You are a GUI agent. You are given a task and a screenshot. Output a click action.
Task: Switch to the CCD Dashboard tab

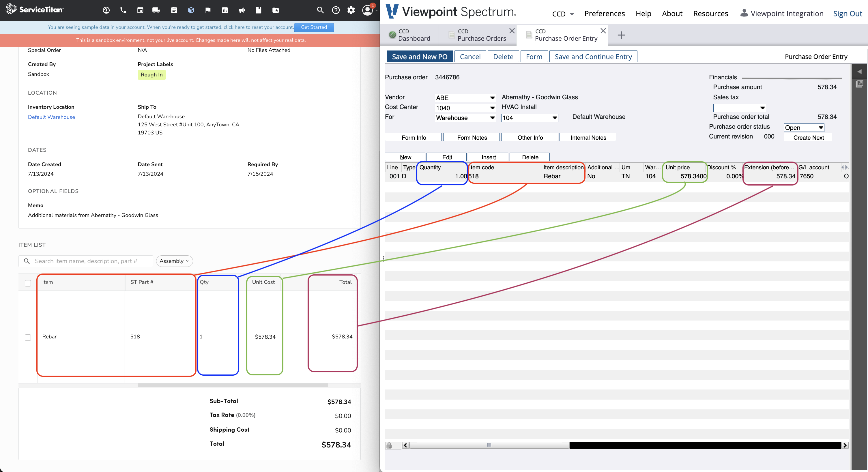coord(413,34)
